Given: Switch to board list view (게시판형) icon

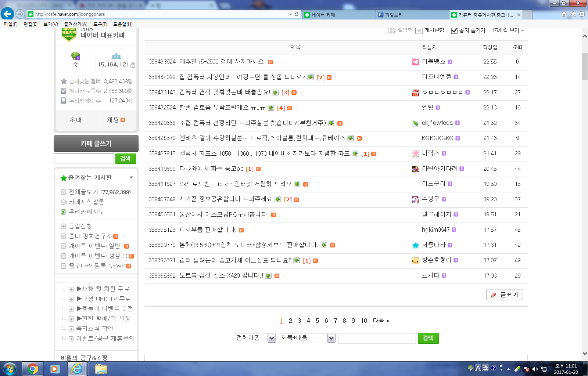Looking at the screenshot, I should tap(419, 30).
